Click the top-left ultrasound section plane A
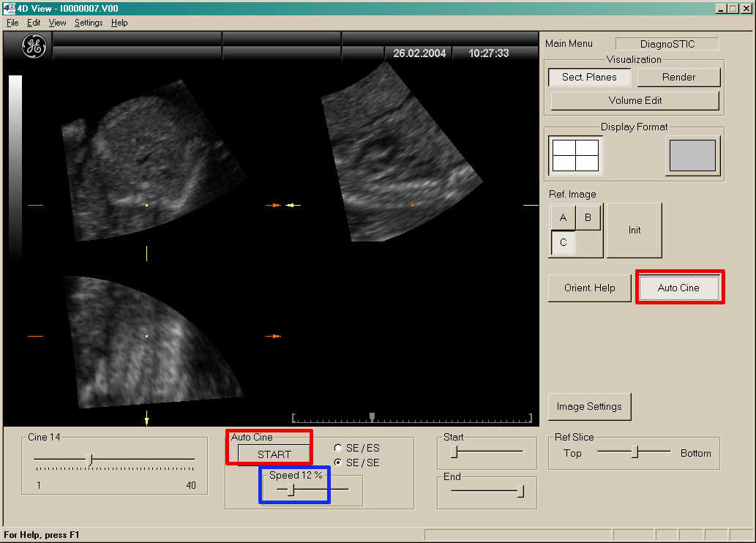The image size is (756, 543). [153, 160]
